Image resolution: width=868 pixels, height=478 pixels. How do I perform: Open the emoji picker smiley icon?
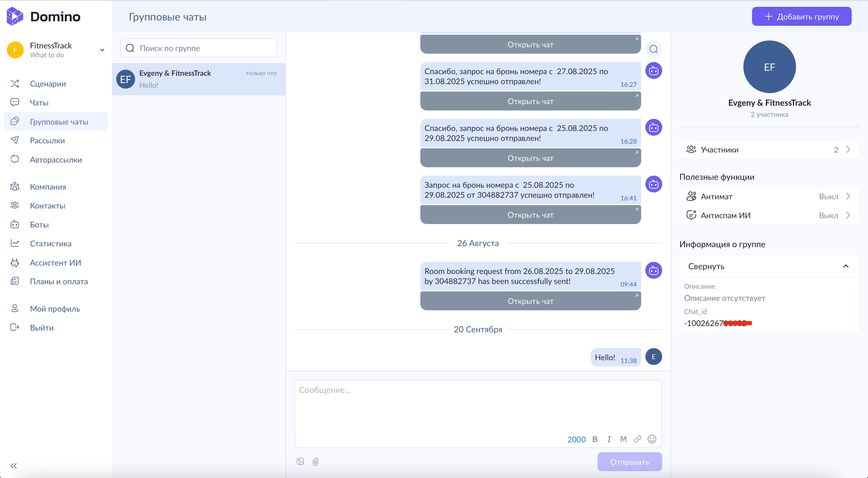tap(652, 439)
